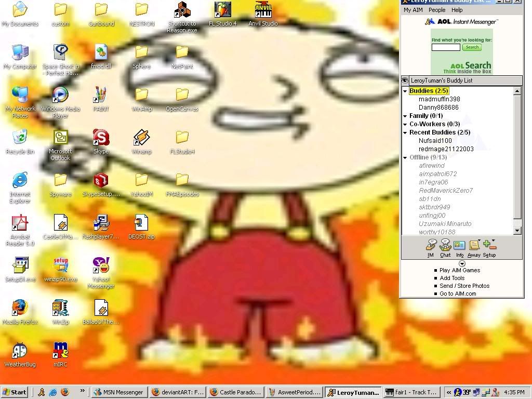Switch to Castle Paradox taskbar button
This screenshot has height=399, width=532.
236,392
